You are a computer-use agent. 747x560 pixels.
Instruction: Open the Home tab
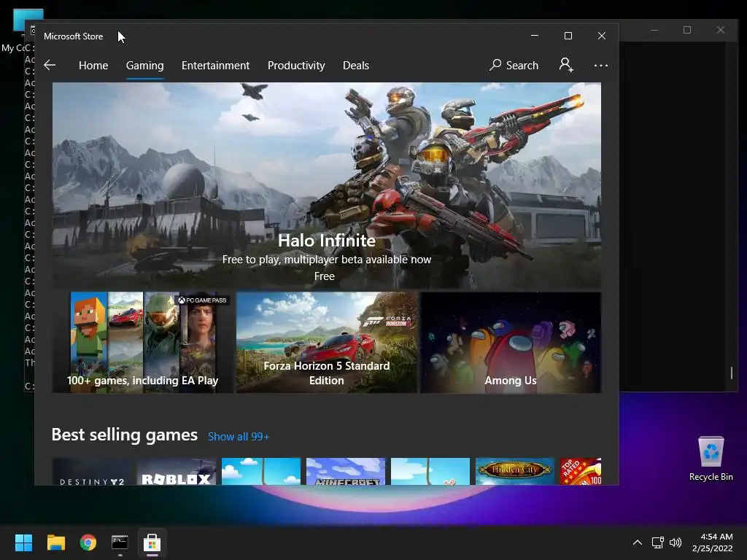coord(93,65)
